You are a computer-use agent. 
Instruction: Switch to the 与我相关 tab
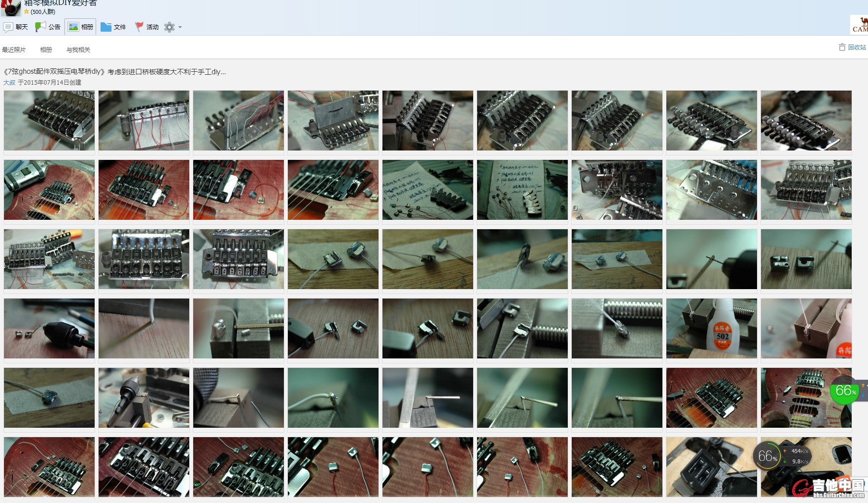point(78,50)
